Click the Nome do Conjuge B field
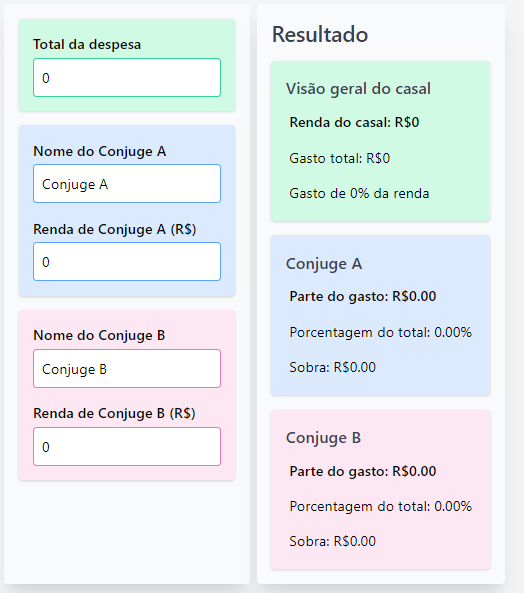Viewport: 524px width, 593px height. tap(127, 369)
